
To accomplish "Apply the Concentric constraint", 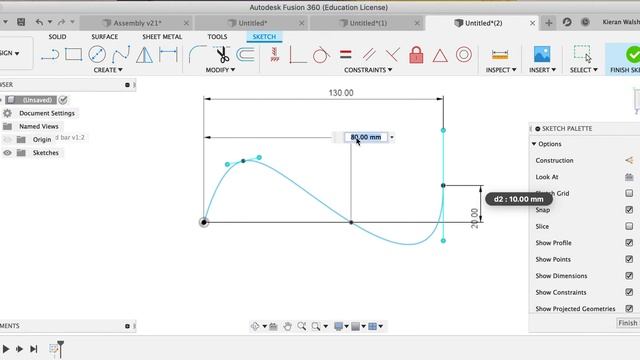I will (x=464, y=54).
